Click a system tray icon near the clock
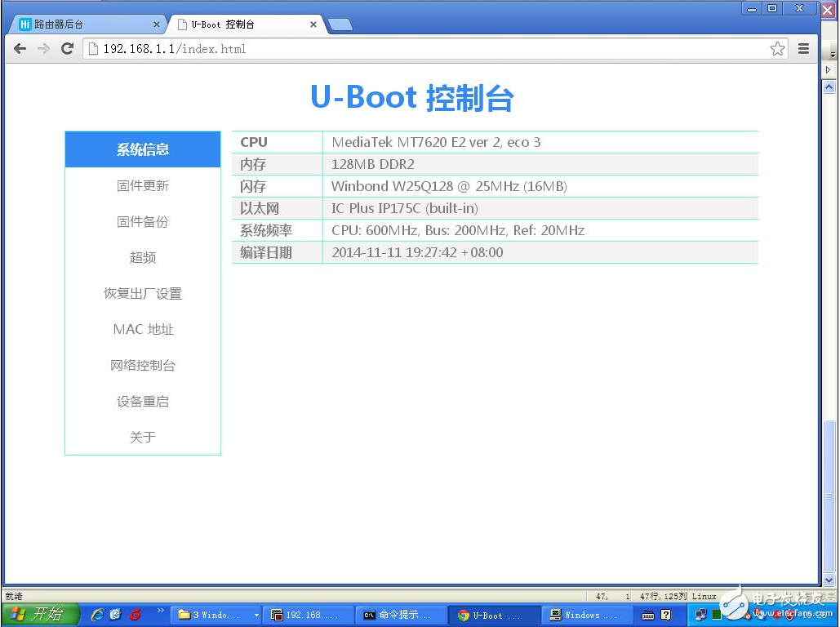840x627 pixels. click(702, 614)
